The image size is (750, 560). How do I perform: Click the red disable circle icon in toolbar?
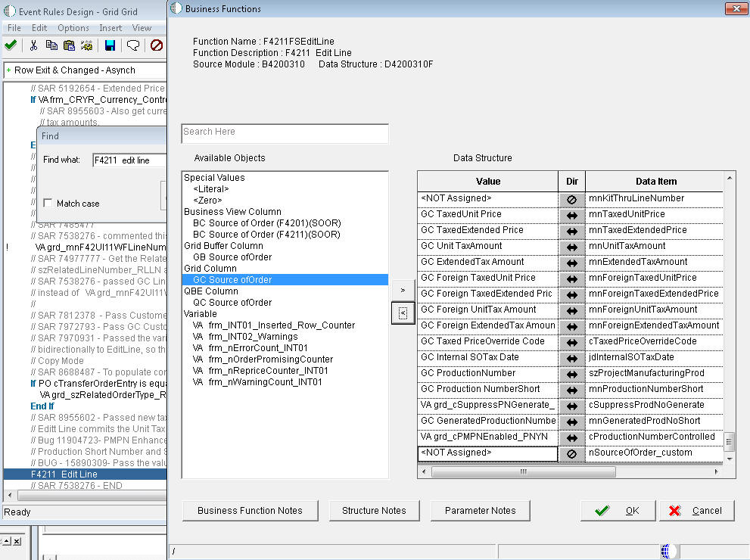157,45
